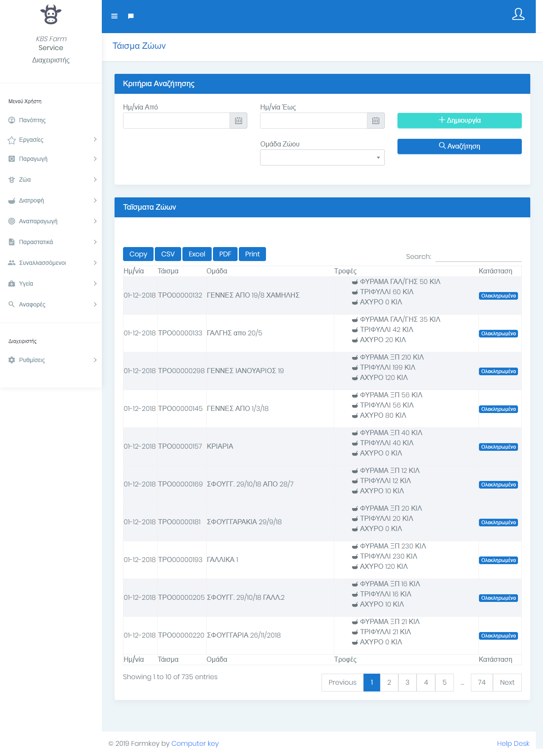543x756 pixels.
Task: Open the Help Desk link
Action: 513,743
